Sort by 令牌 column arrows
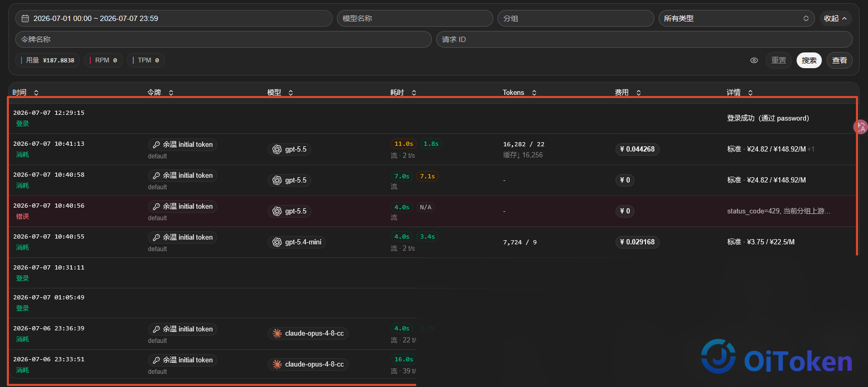This screenshot has width=868, height=387. coord(171,93)
